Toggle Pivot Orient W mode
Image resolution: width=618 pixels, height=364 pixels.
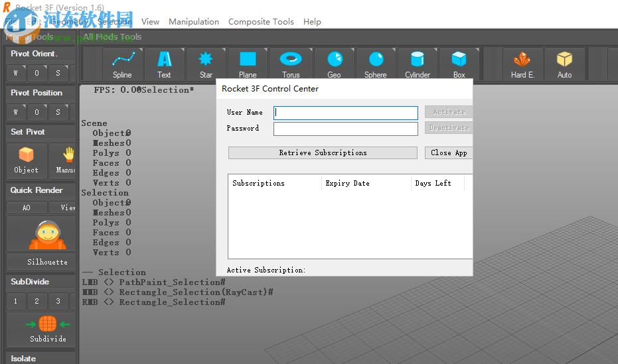16,73
